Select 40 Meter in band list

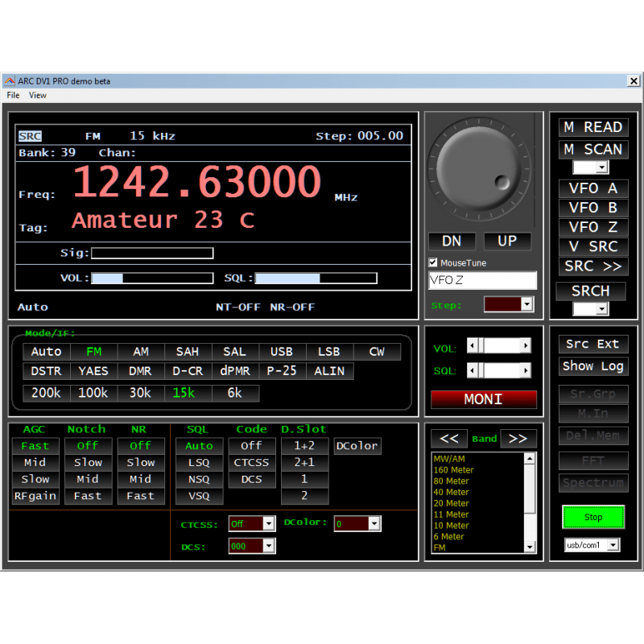[x=452, y=492]
